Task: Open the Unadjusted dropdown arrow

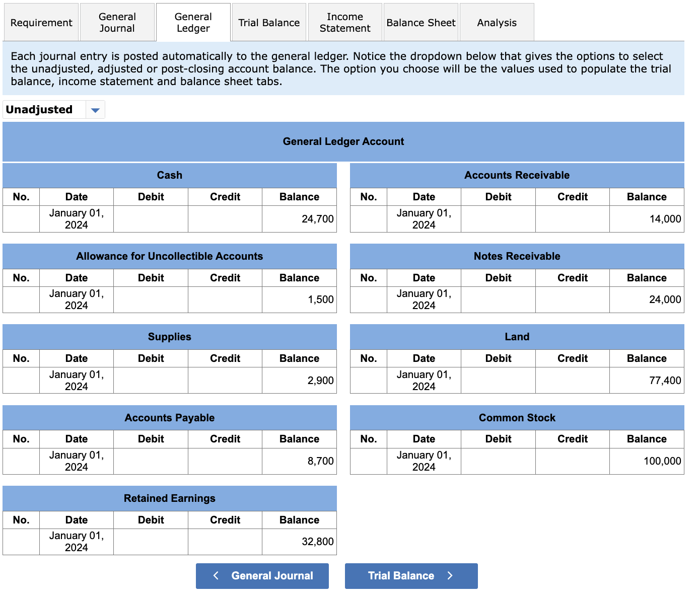Action: coord(95,110)
